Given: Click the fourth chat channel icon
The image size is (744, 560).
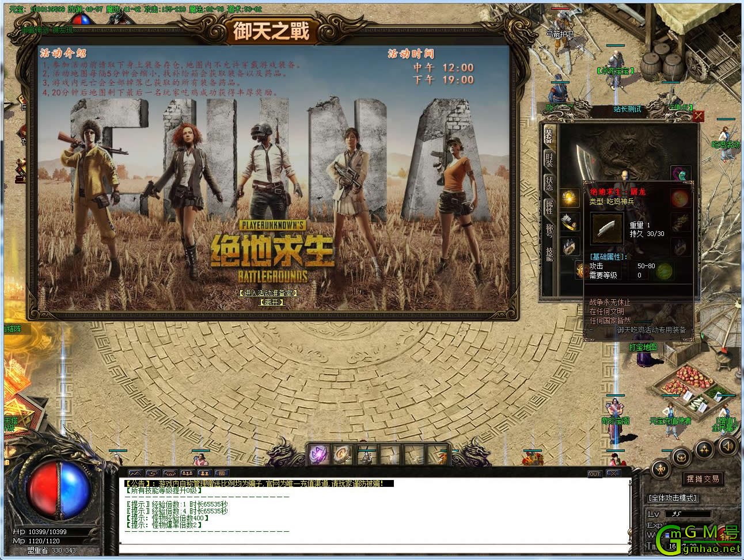Looking at the screenshot, I should coord(186,474).
